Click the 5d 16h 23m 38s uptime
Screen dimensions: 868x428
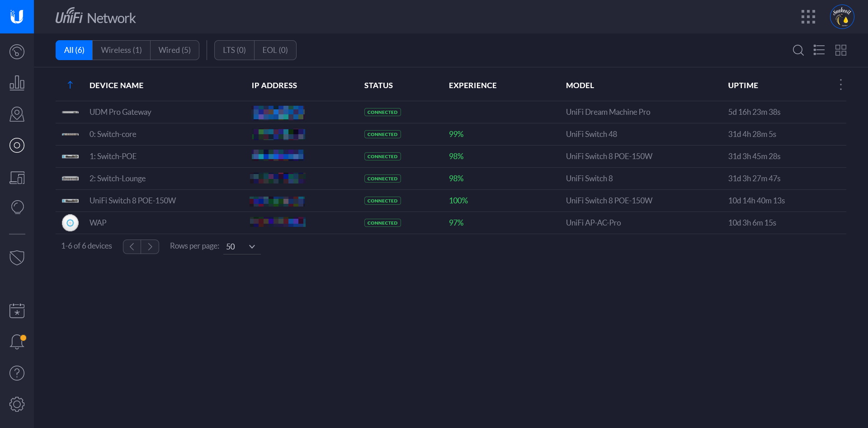[754, 112]
